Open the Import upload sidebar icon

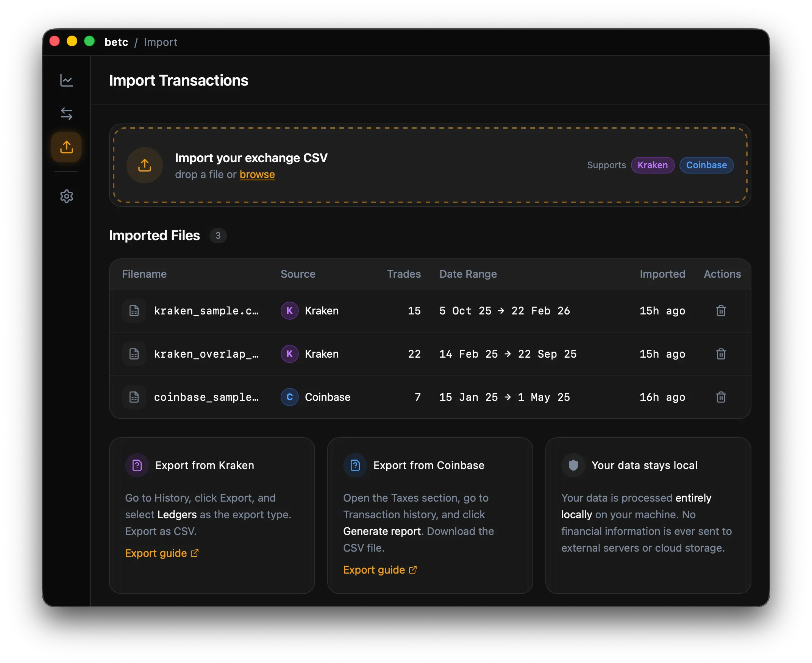pos(66,147)
